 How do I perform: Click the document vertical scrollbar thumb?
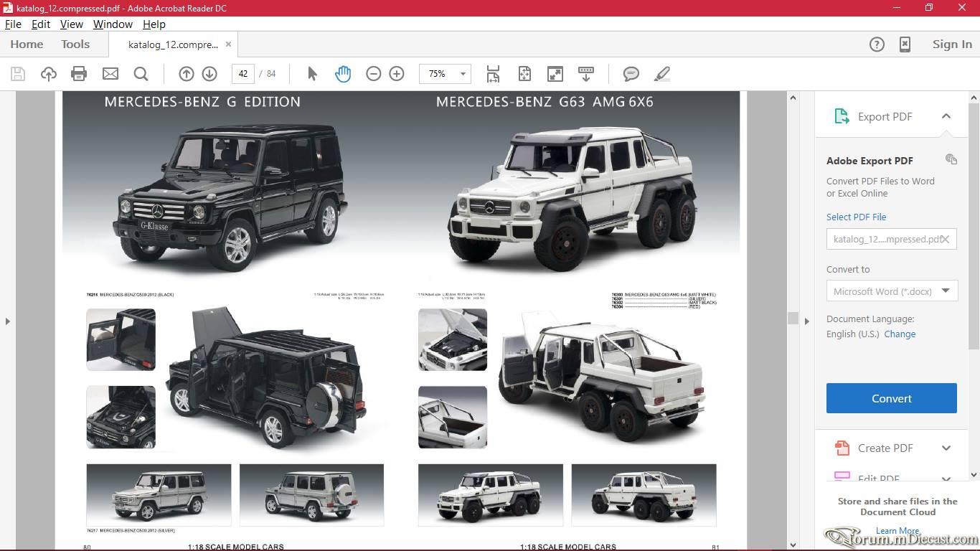click(x=793, y=318)
